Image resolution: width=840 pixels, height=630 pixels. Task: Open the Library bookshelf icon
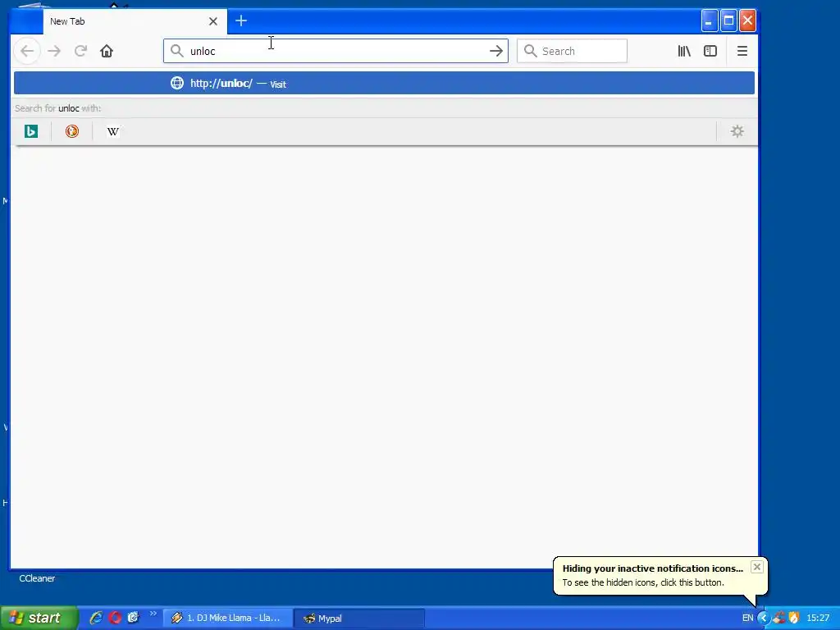(x=684, y=51)
